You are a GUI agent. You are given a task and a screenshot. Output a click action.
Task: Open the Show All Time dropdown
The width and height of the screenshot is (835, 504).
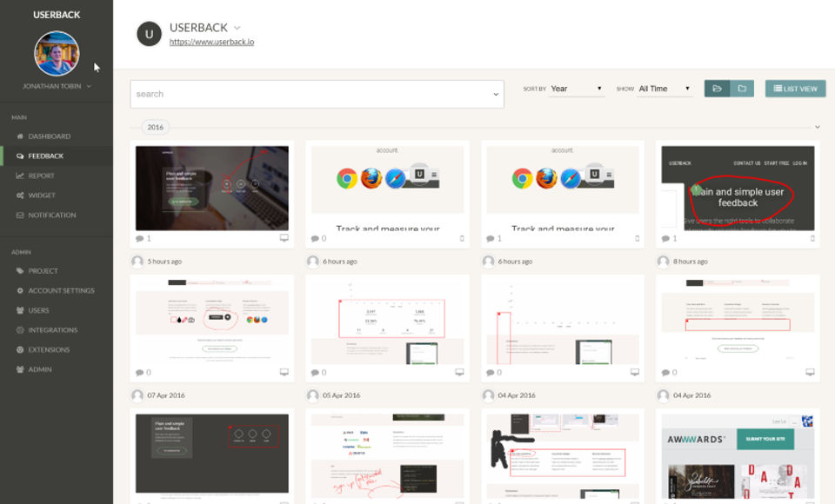point(665,89)
